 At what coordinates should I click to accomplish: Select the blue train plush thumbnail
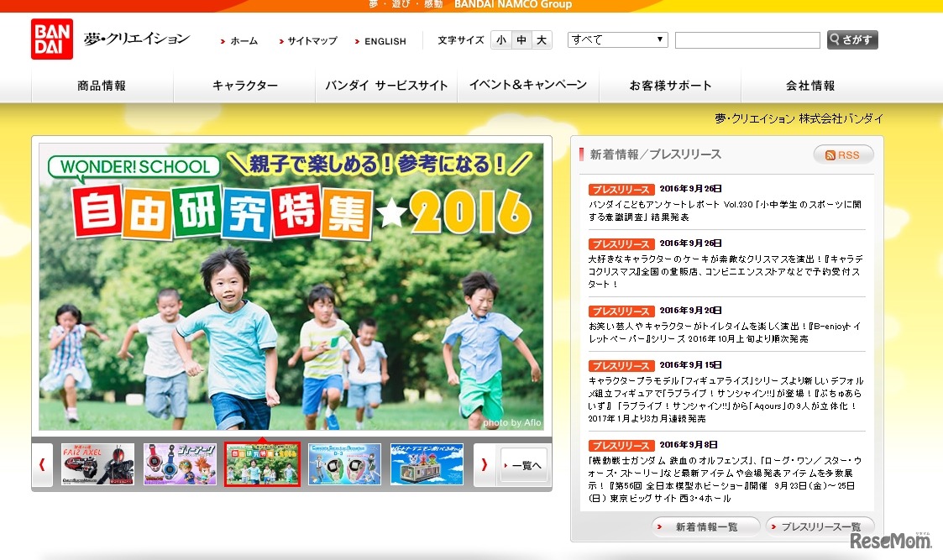point(427,464)
